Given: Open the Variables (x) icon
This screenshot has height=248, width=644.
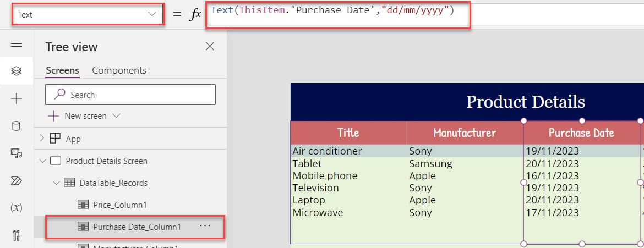Looking at the screenshot, I should click(17, 208).
